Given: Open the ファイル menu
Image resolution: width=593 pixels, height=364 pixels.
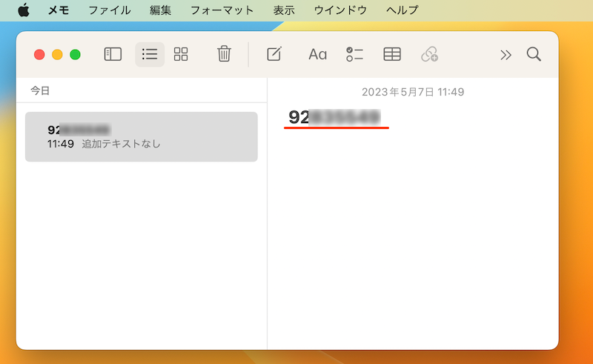Looking at the screenshot, I should point(109,10).
